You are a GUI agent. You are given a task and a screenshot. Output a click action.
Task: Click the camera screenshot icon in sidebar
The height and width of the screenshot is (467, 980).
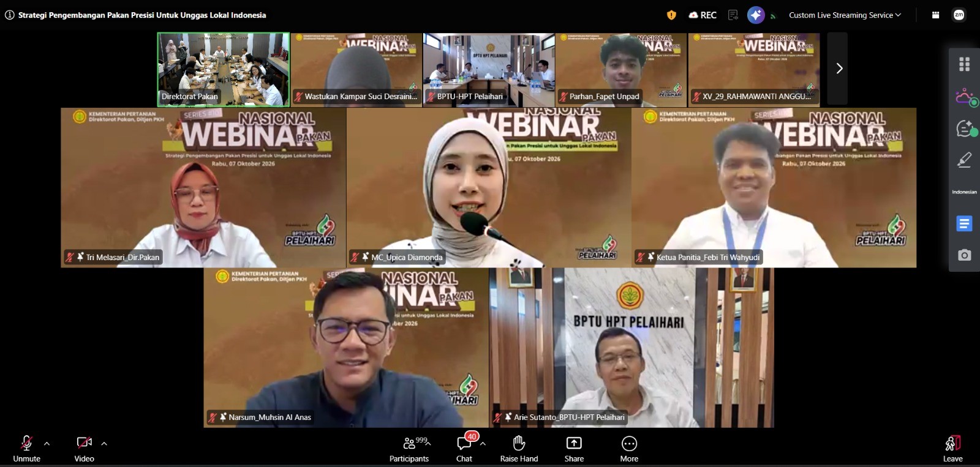point(964,255)
